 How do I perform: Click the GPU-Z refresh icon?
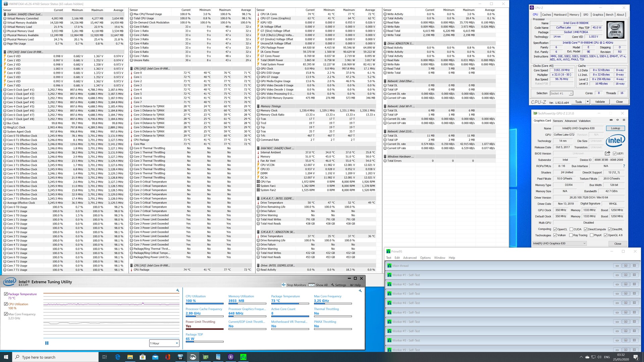(618, 120)
